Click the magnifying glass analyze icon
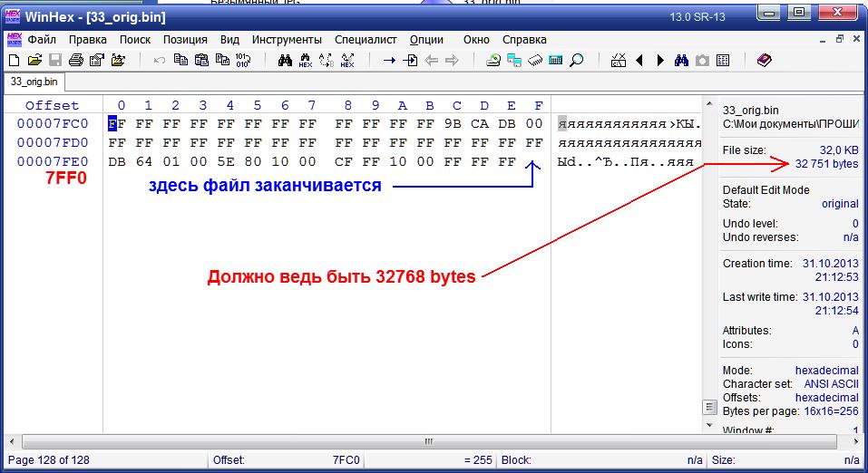Viewport: 868px width, 473px height. pyautogui.click(x=577, y=61)
